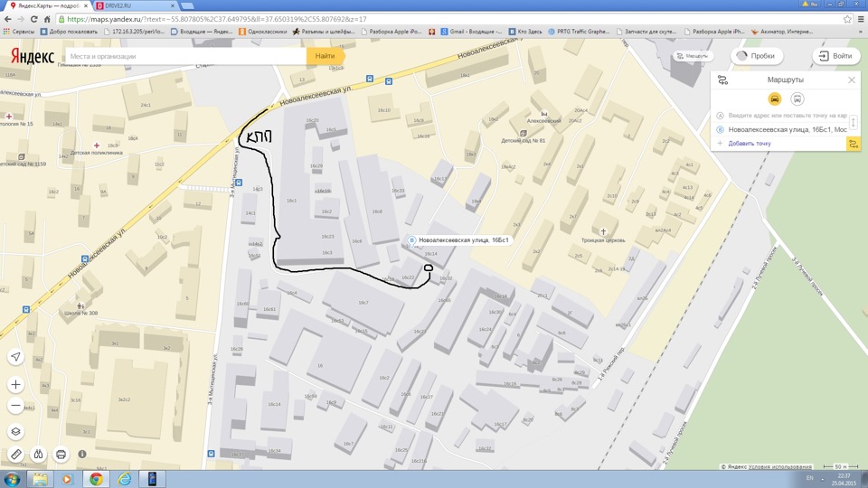Click the Chrome forward arrow

[21, 19]
